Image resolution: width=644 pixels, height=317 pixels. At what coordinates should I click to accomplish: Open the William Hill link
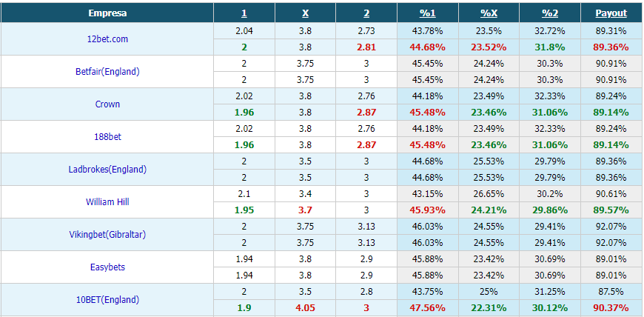point(107,201)
